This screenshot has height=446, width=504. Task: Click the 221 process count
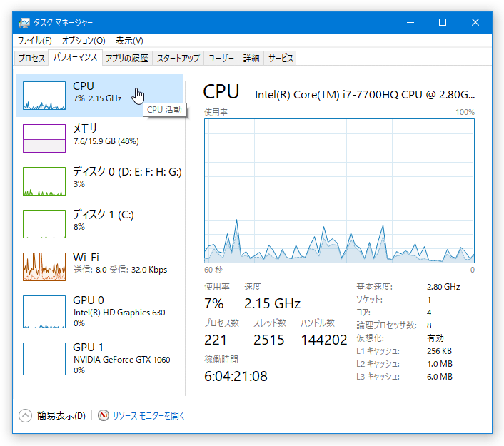[216, 340]
